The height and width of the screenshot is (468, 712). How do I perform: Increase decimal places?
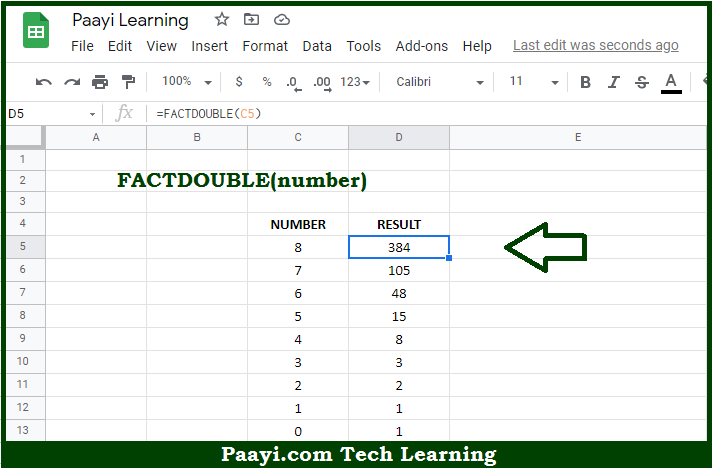point(322,83)
